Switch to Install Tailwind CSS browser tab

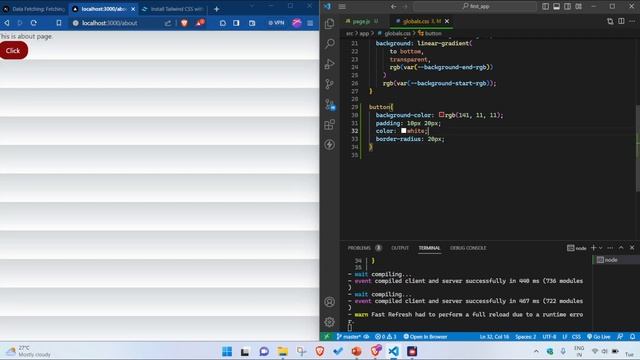(x=173, y=9)
